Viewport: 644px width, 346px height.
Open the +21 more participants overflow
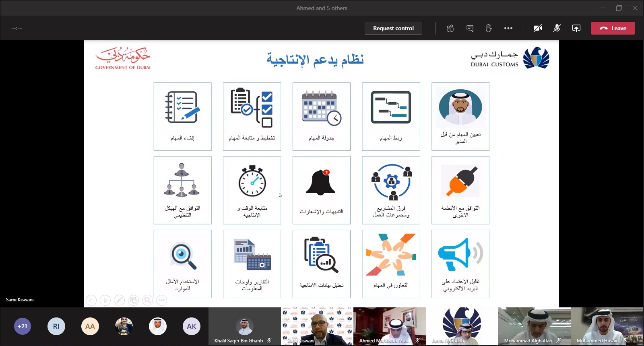(23, 326)
